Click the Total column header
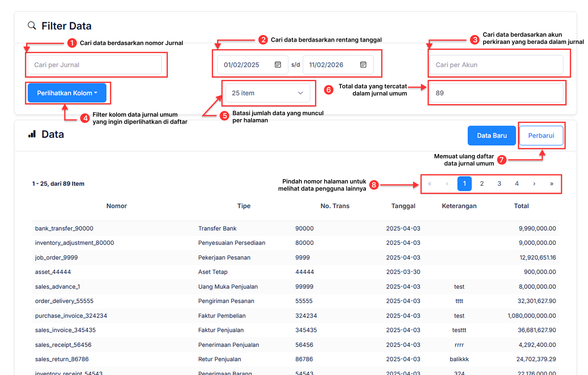The image size is (588, 375). [521, 206]
